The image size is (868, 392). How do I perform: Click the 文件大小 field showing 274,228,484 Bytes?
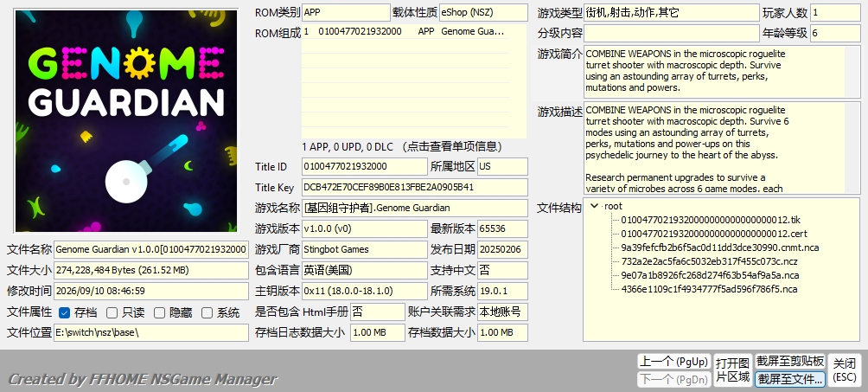[151, 271]
